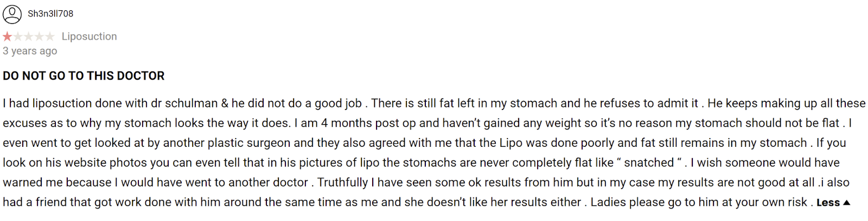Select the fifth grey rating star
Screen dimensions: 868x221
coord(50,36)
